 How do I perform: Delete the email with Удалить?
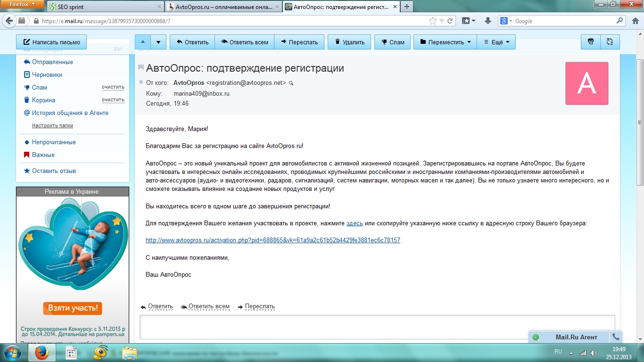(349, 42)
